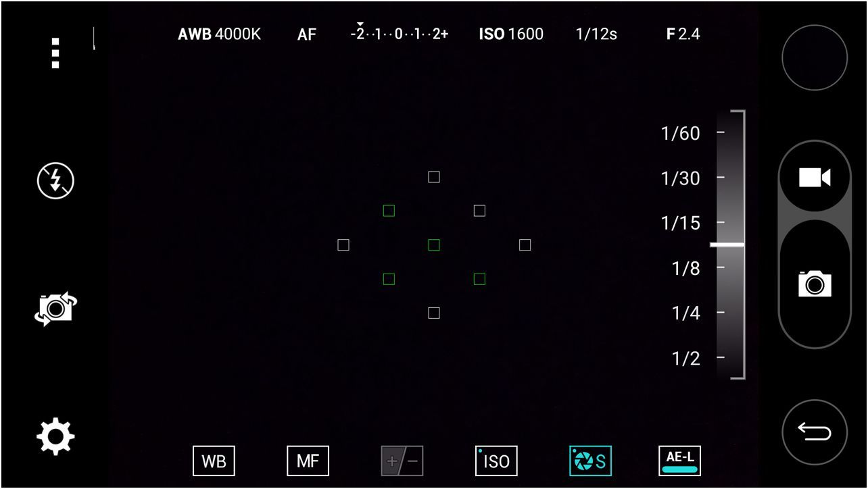The image size is (868, 489).
Task: Select the MF manual focus control
Action: (x=308, y=461)
